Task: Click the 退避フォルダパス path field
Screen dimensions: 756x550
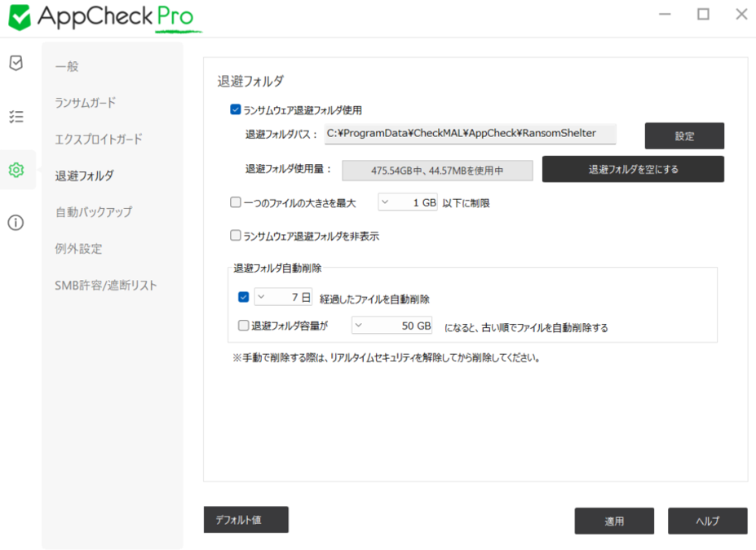Action: 469,134
